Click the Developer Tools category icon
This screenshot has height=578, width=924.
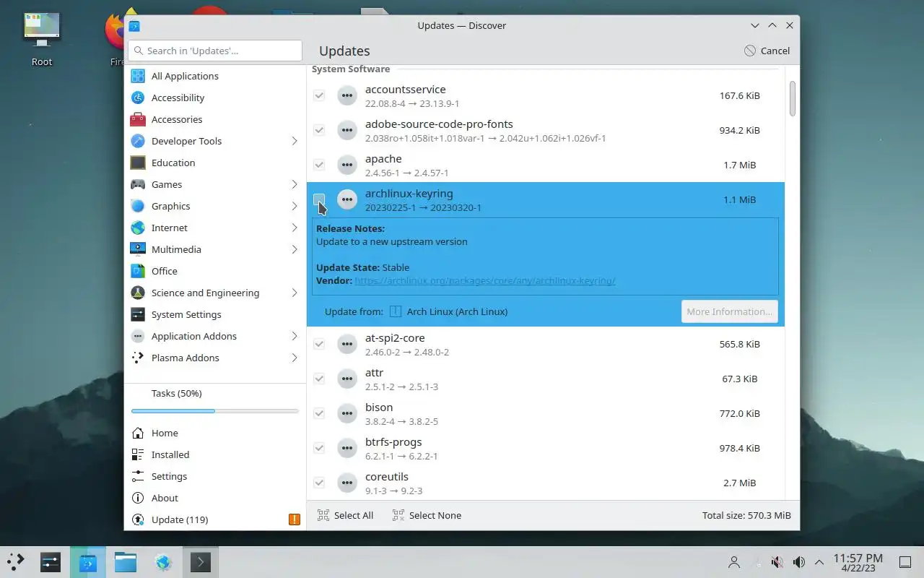pyautogui.click(x=138, y=141)
